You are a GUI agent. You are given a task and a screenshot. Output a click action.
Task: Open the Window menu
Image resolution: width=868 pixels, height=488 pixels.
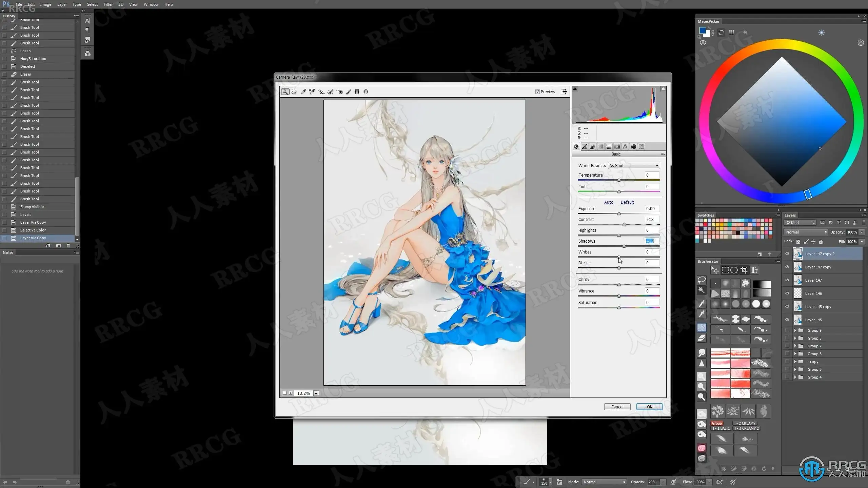[151, 4]
